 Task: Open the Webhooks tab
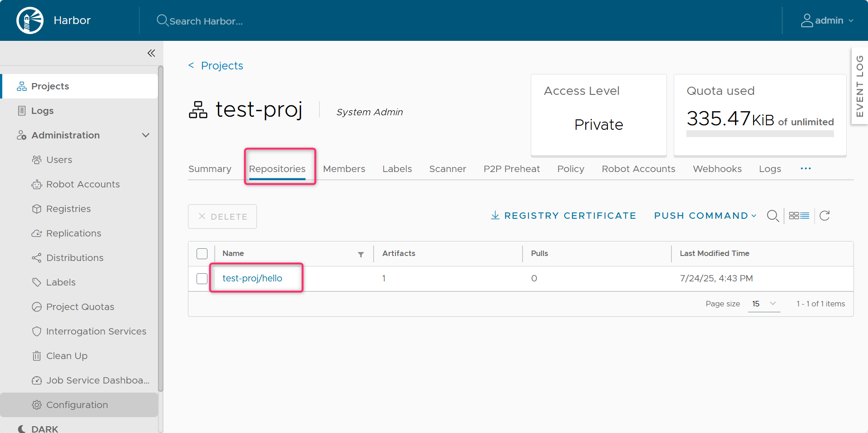(717, 169)
